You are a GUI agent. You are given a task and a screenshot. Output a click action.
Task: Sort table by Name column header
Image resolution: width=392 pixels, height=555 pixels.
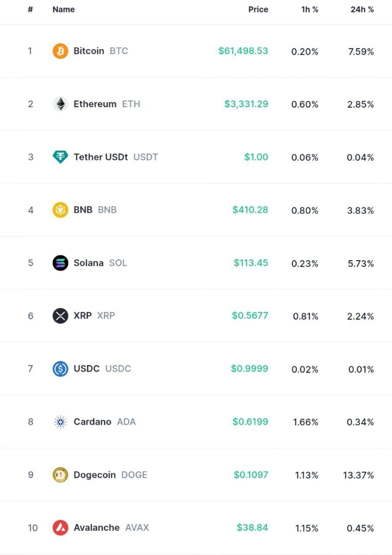tap(63, 10)
